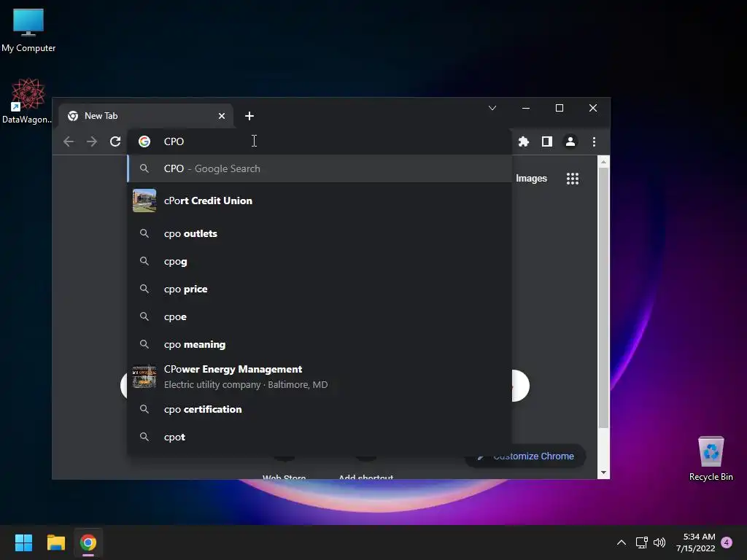Click the scrollbar up arrow
The height and width of the screenshot is (560, 747).
(x=603, y=162)
